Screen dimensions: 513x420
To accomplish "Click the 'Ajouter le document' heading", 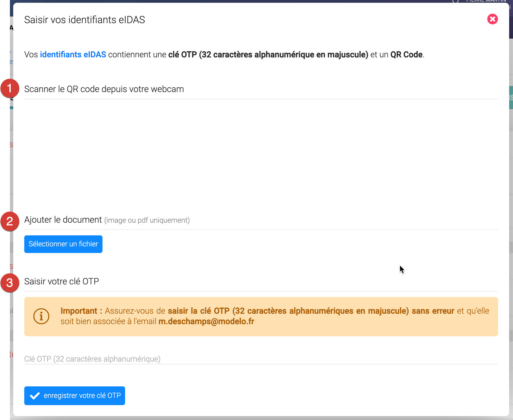I will (x=63, y=220).
